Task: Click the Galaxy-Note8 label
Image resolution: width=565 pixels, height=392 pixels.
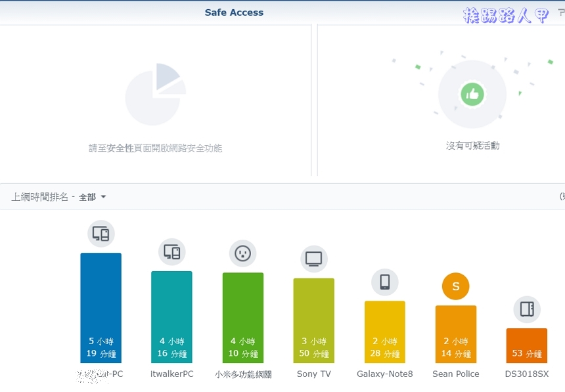Action: click(385, 374)
